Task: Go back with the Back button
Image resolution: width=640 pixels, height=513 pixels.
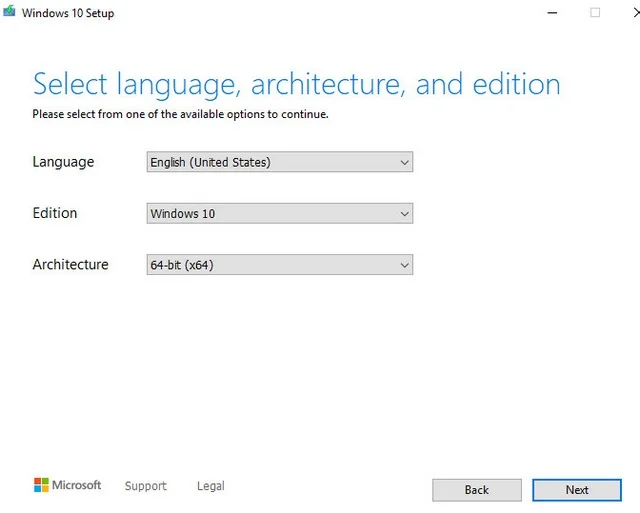Action: pos(477,490)
